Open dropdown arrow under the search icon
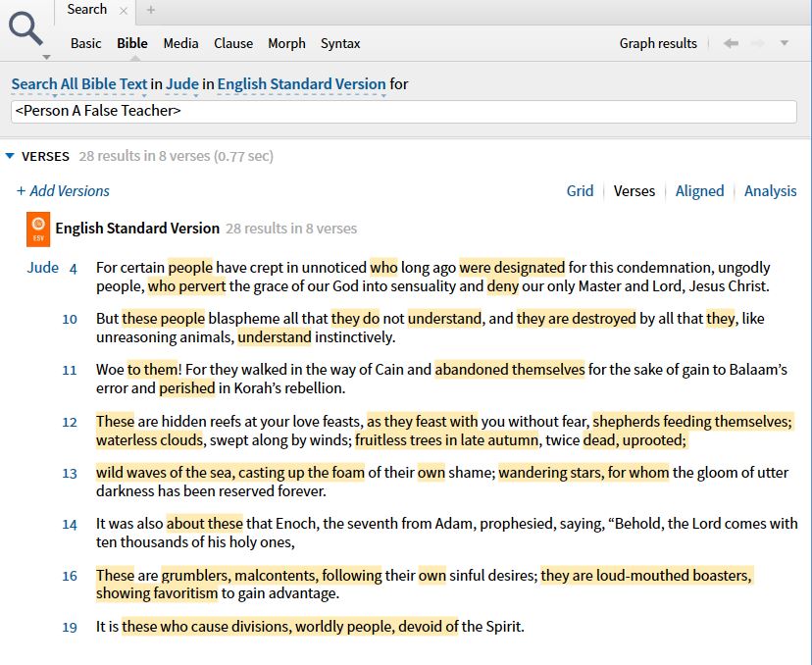Screen dimensions: 812x665 46,57
